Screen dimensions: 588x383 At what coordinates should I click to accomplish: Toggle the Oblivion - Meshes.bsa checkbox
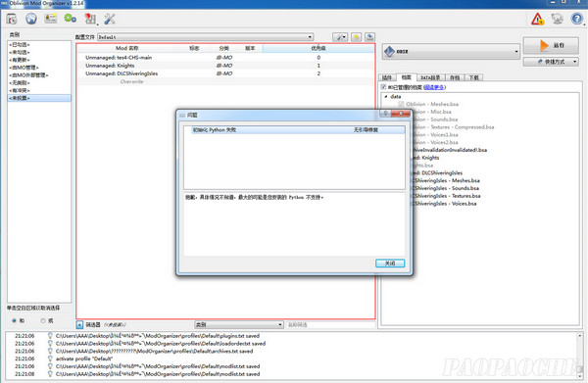pyautogui.click(x=401, y=104)
